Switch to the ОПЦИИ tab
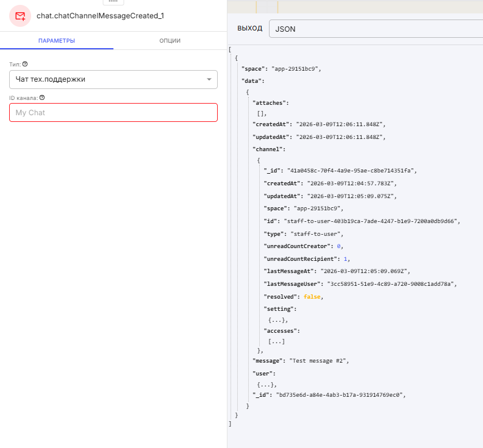The image size is (483, 448). tap(170, 41)
